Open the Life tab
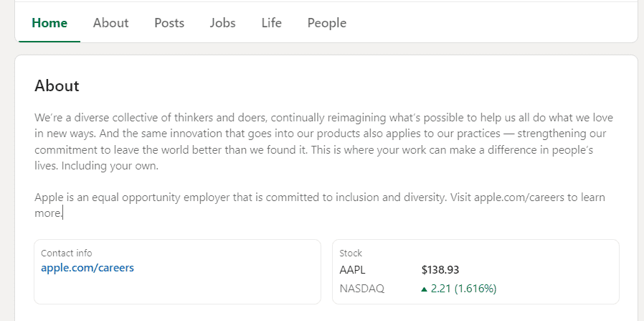Viewport: 644px width, 321px height. click(x=271, y=23)
